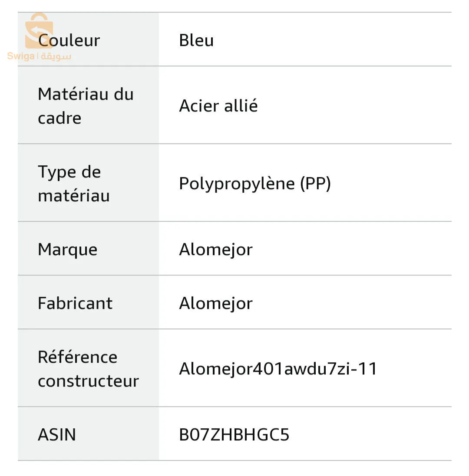Click the Arabic 'سويقة' brand text
The height and width of the screenshot is (476, 469).
pyautogui.click(x=56, y=56)
